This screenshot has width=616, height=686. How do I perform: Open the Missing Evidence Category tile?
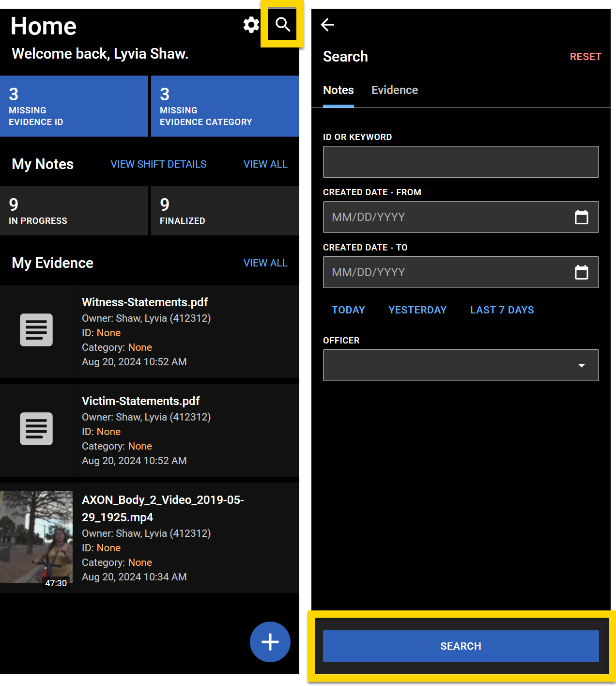[225, 106]
